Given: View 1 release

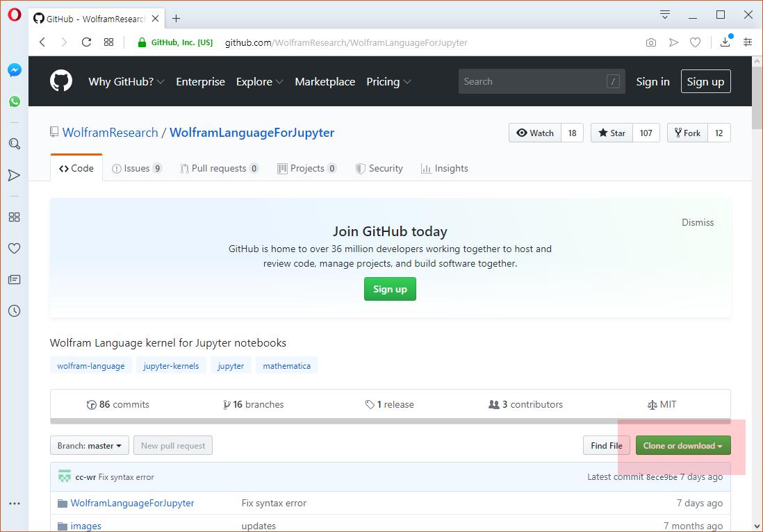Looking at the screenshot, I should [390, 405].
